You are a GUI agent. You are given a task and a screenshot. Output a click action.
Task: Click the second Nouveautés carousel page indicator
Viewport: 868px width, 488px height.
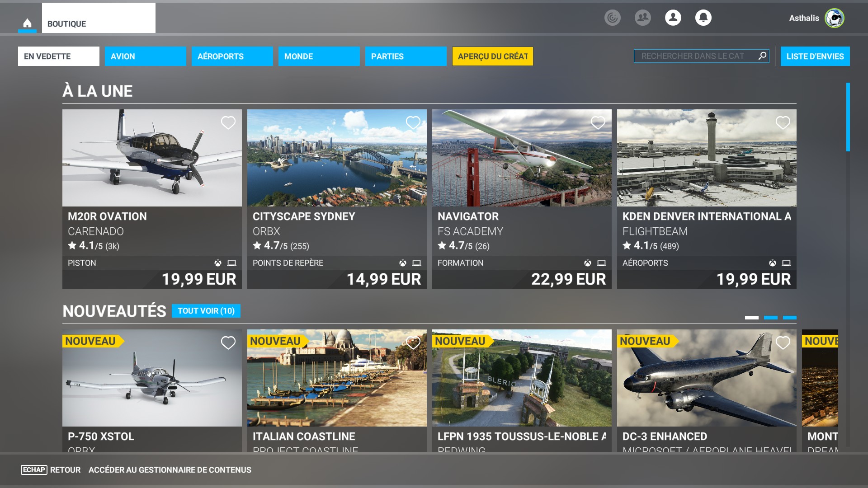(x=770, y=318)
